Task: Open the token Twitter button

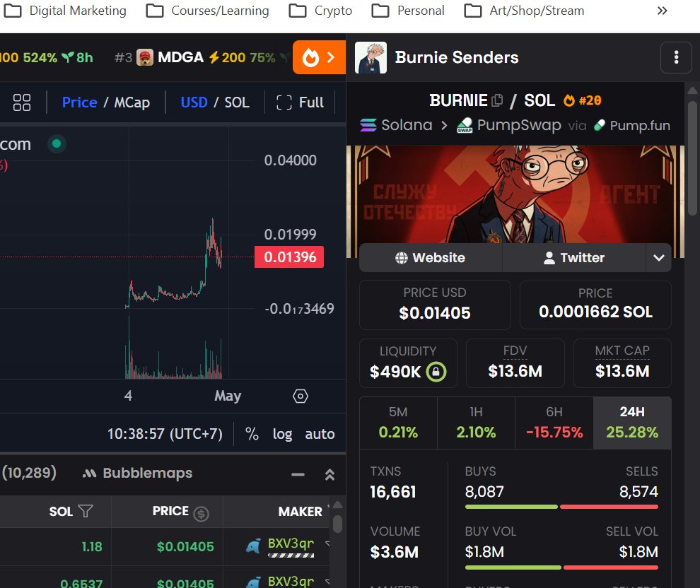Action: [574, 257]
